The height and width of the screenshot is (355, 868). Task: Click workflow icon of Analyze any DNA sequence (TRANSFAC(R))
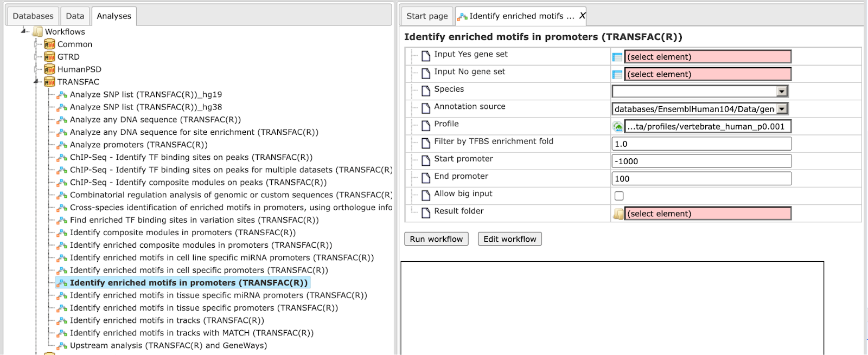pyautogui.click(x=62, y=120)
